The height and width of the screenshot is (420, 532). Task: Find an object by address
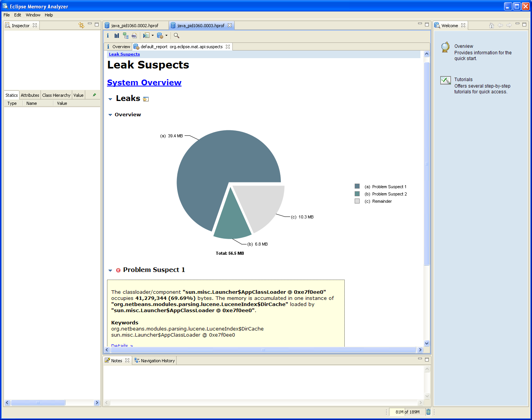click(177, 36)
